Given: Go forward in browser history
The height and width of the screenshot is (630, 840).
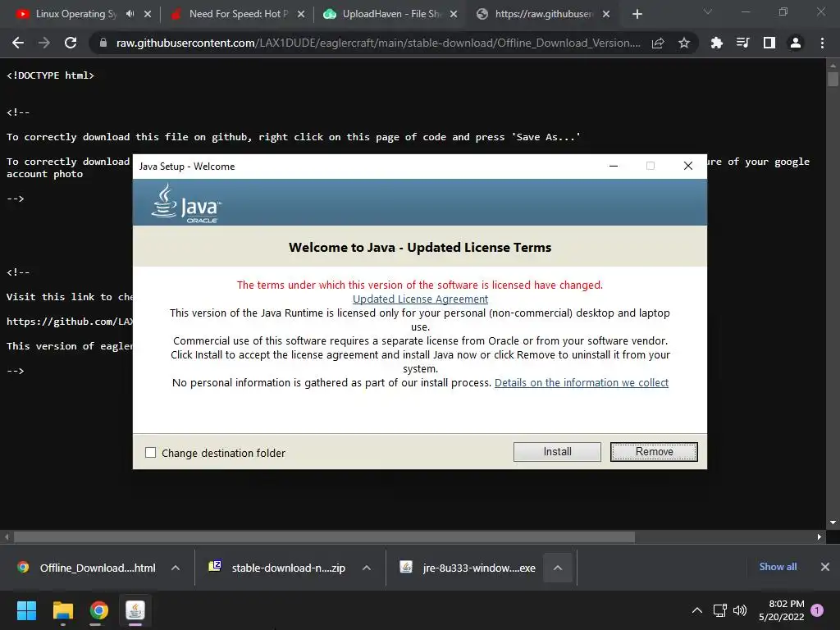Looking at the screenshot, I should (44, 43).
